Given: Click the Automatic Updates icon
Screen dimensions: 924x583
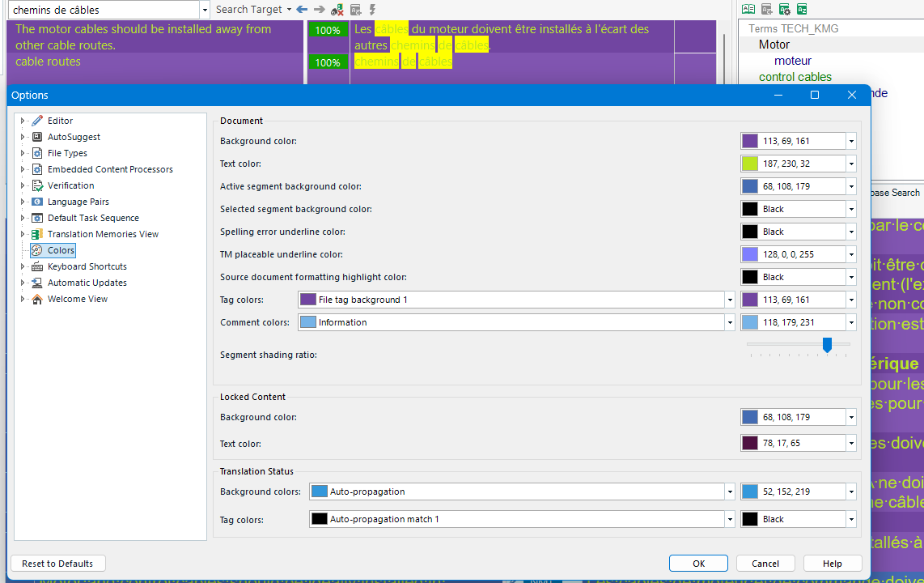Looking at the screenshot, I should pyautogui.click(x=37, y=283).
